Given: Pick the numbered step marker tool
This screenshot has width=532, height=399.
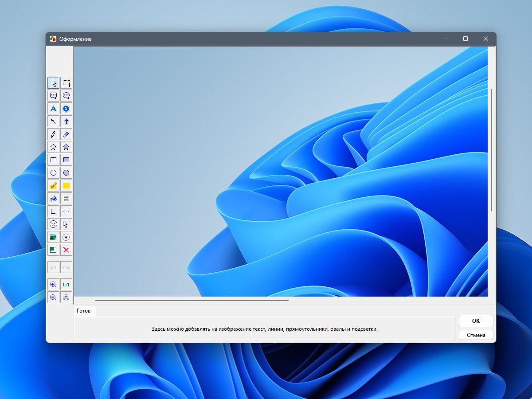Looking at the screenshot, I should point(66,109).
